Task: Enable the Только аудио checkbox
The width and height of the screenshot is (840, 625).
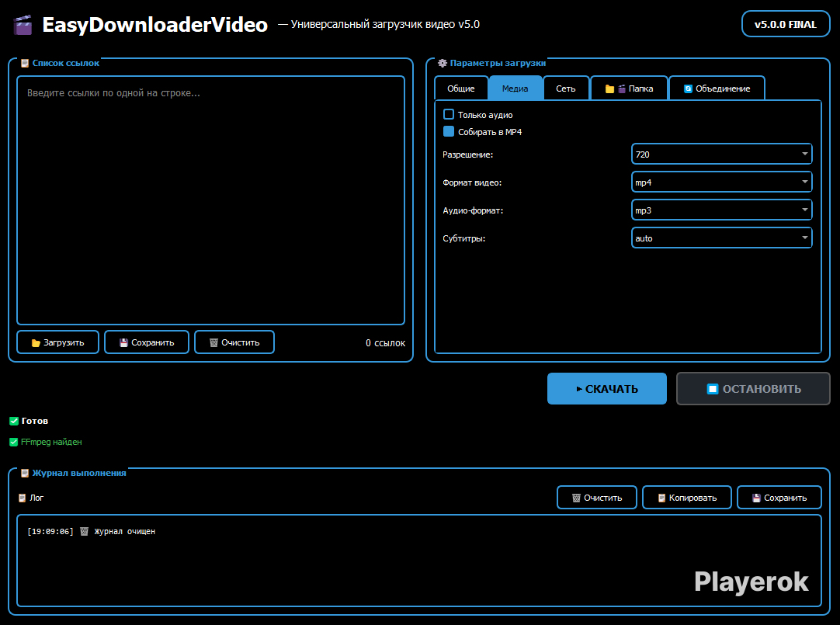Action: click(449, 114)
